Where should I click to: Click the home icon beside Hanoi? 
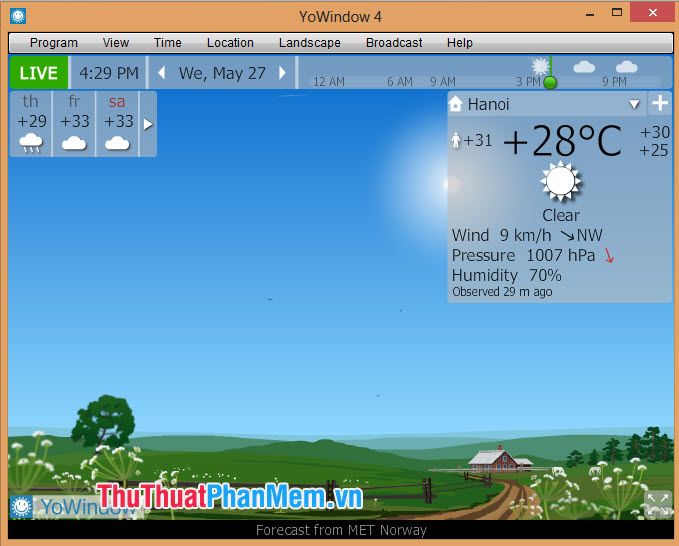point(456,104)
